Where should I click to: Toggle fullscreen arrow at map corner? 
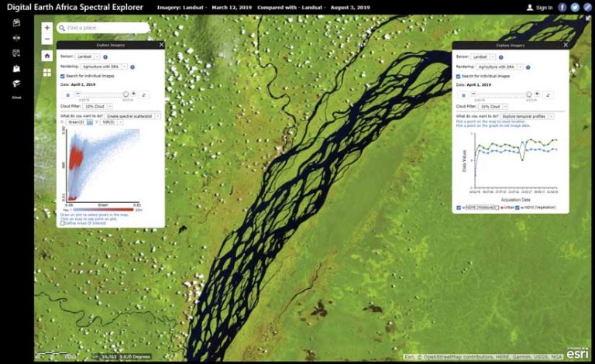[588, 18]
